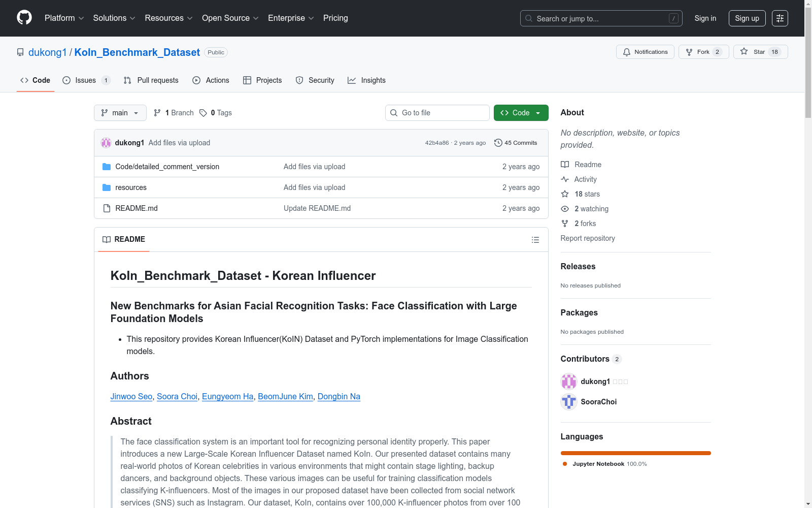The width and height of the screenshot is (812, 508).
Task: Switch to the Issues tab
Action: pos(85,80)
